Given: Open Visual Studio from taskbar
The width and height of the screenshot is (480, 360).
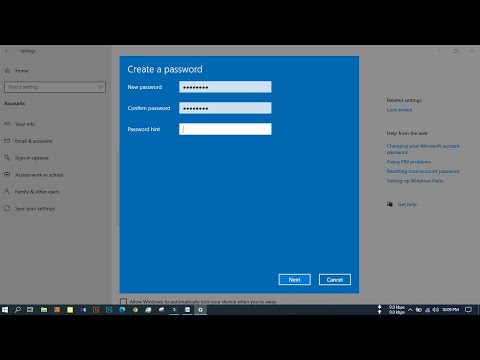Looking at the screenshot, I should coord(83,310).
